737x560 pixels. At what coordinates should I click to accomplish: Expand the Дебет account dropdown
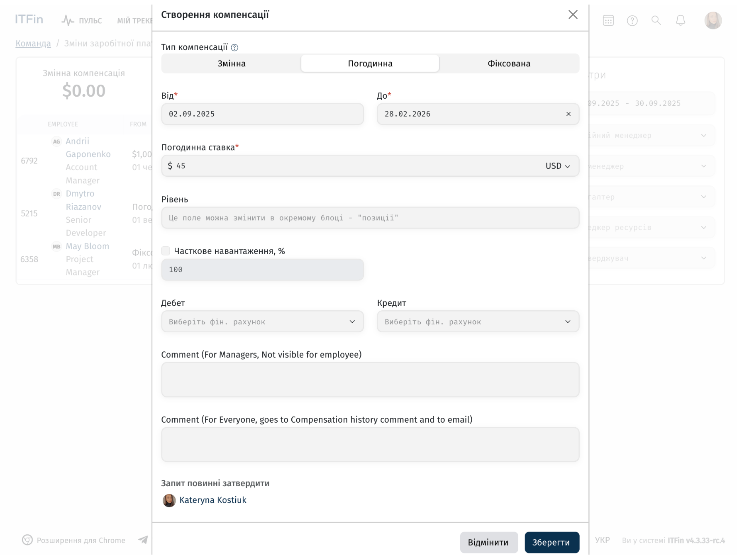pyautogui.click(x=262, y=321)
